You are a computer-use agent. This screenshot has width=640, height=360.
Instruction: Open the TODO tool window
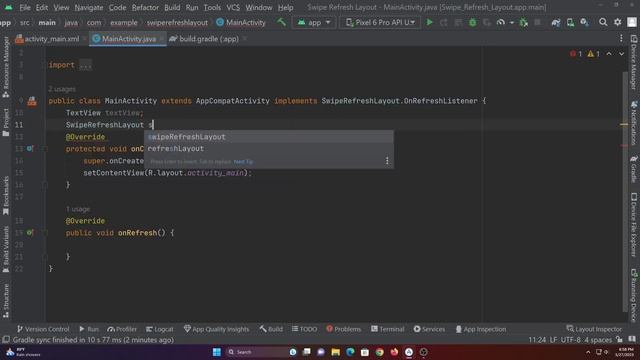tap(304, 329)
